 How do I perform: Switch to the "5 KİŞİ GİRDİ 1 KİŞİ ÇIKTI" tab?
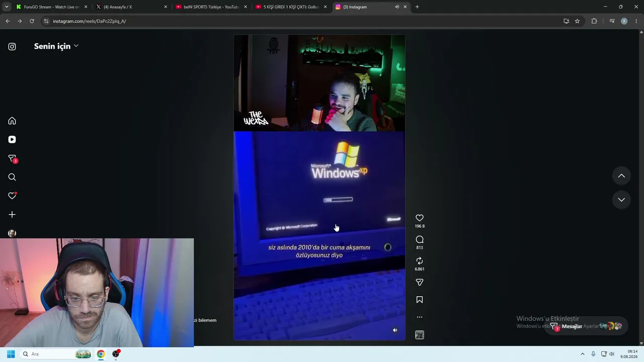tap(291, 7)
